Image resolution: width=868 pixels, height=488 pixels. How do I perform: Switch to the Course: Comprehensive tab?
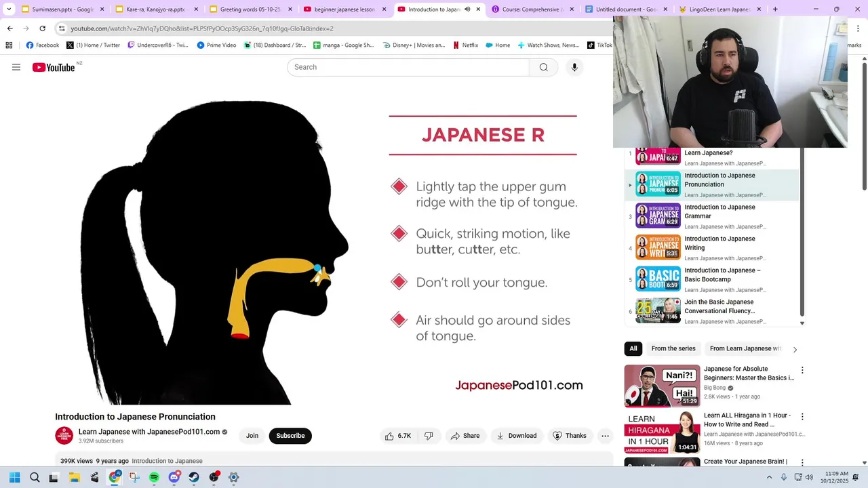[x=532, y=9]
